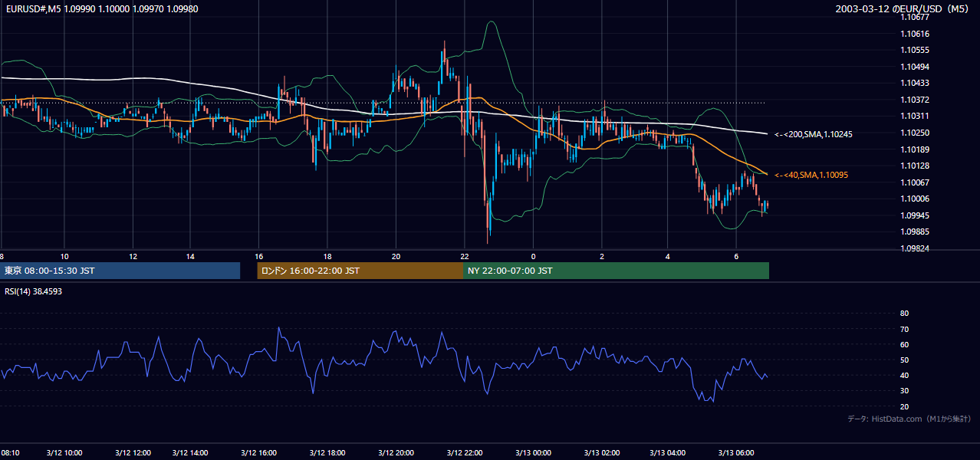Screen dimensions: 980x460
Task: Select the ロンドン 16:00-22:00 JST session bar
Action: coord(360,271)
